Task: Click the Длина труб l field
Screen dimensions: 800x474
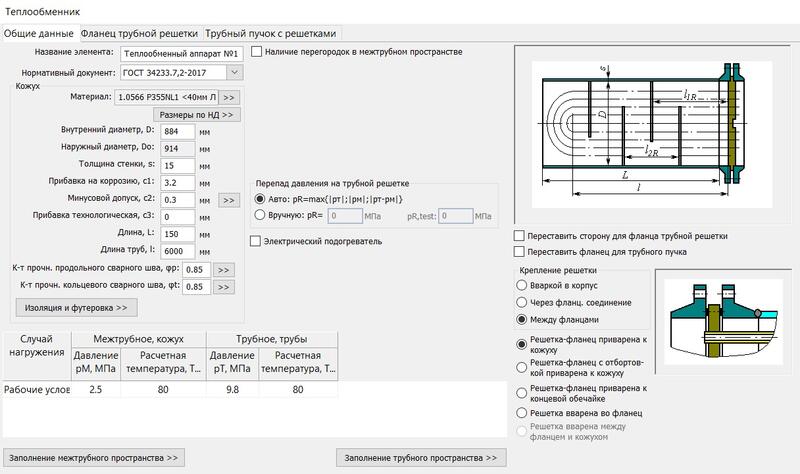Action: pyautogui.click(x=178, y=252)
